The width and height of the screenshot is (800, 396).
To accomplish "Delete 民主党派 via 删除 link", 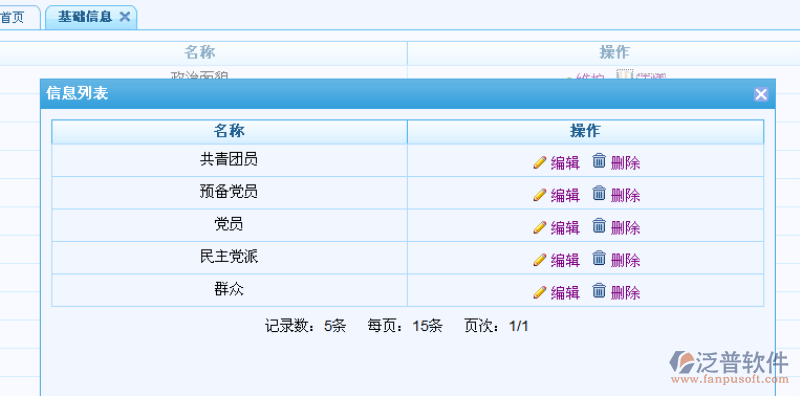I will point(625,260).
